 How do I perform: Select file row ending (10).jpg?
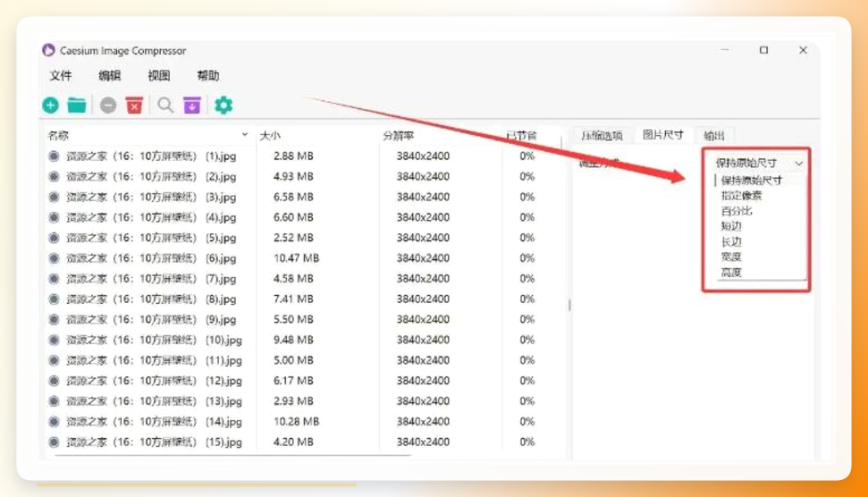coord(304,341)
